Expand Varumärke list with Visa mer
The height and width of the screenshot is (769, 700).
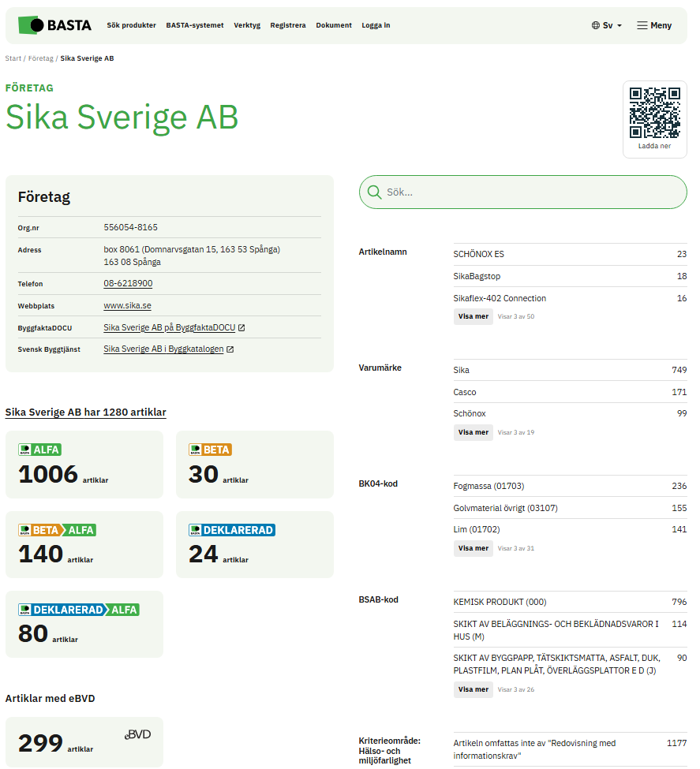coord(474,432)
